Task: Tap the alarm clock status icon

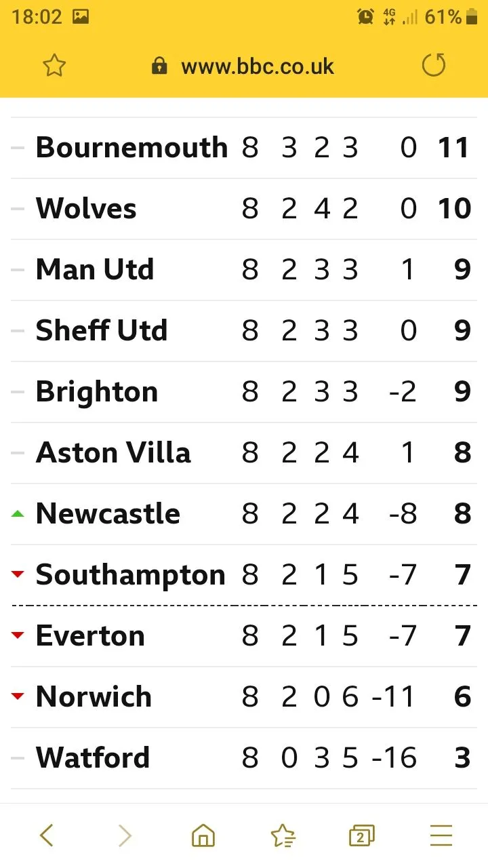Action: (366, 17)
